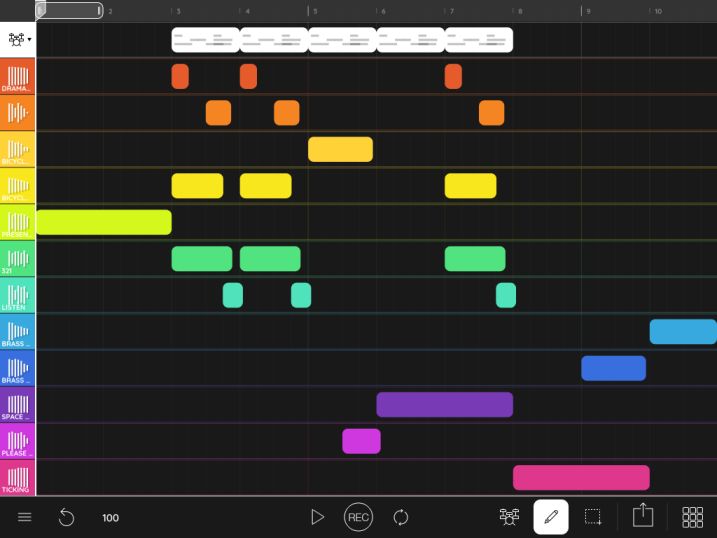Click the loop region bar in ruler
717x538 pixels.
pos(69,11)
